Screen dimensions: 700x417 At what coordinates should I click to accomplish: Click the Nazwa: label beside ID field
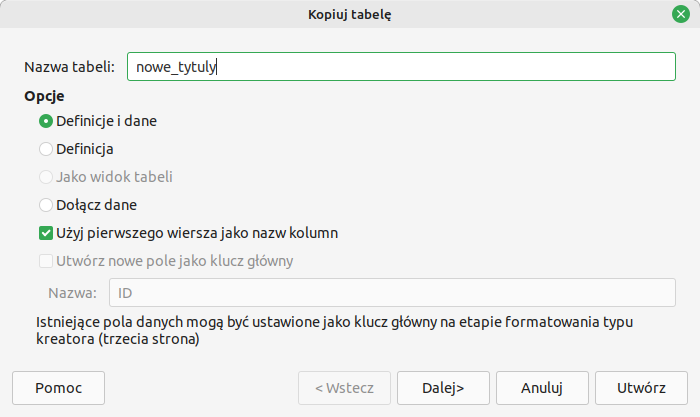[x=72, y=293]
